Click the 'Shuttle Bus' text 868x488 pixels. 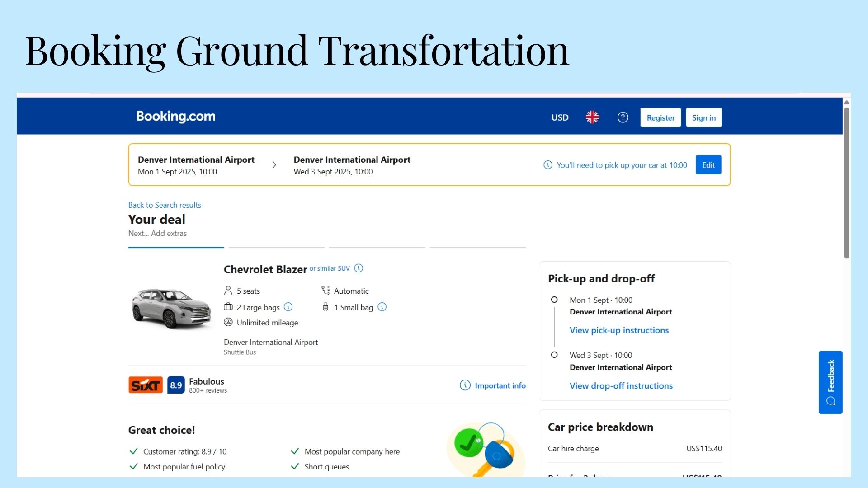click(x=240, y=352)
